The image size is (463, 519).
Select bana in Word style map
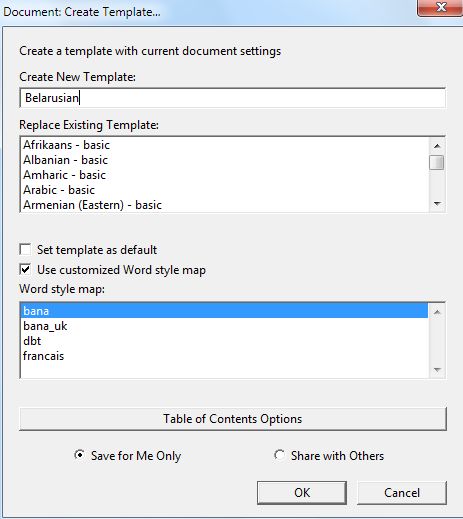coord(225,311)
